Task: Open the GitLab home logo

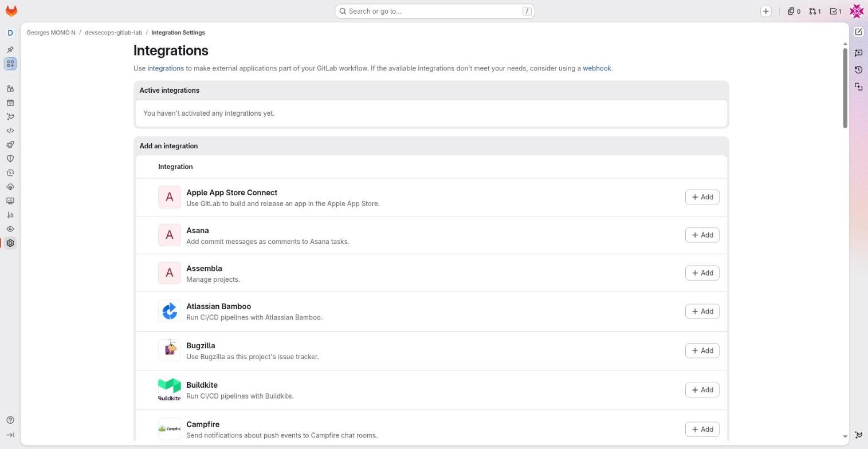Action: [x=11, y=11]
